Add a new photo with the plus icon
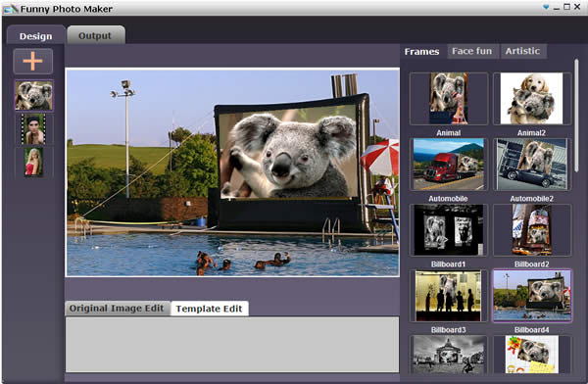588x384 pixels. pyautogui.click(x=33, y=61)
